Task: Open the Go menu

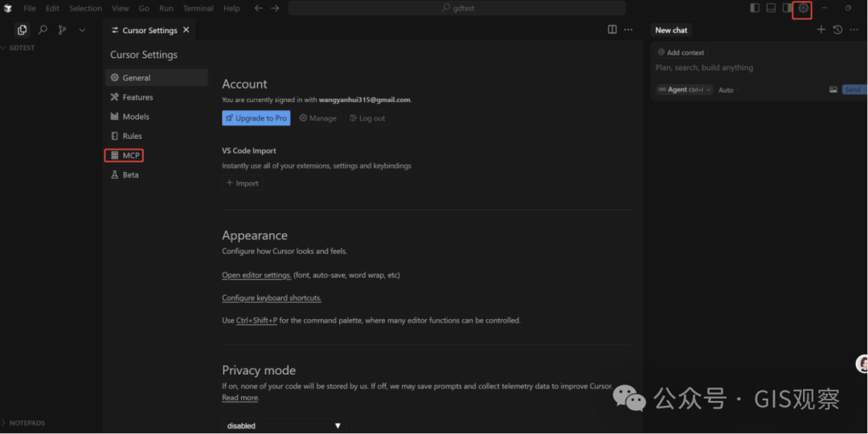Action: click(144, 8)
